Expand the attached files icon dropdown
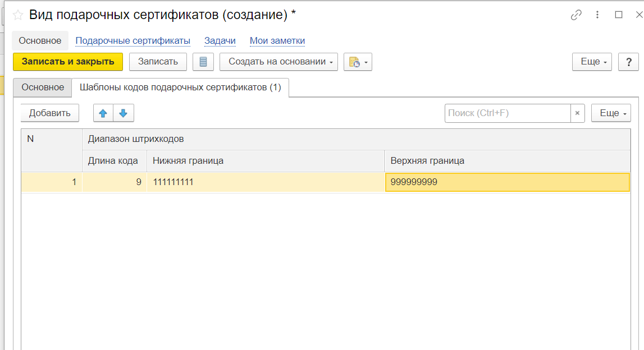The height and width of the screenshot is (350, 644). pos(358,62)
